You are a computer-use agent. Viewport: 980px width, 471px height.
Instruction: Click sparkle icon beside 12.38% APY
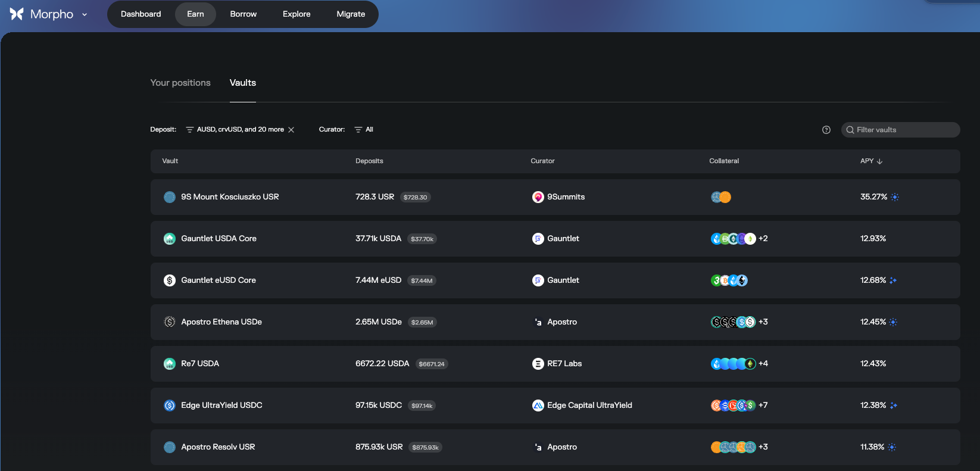point(893,406)
